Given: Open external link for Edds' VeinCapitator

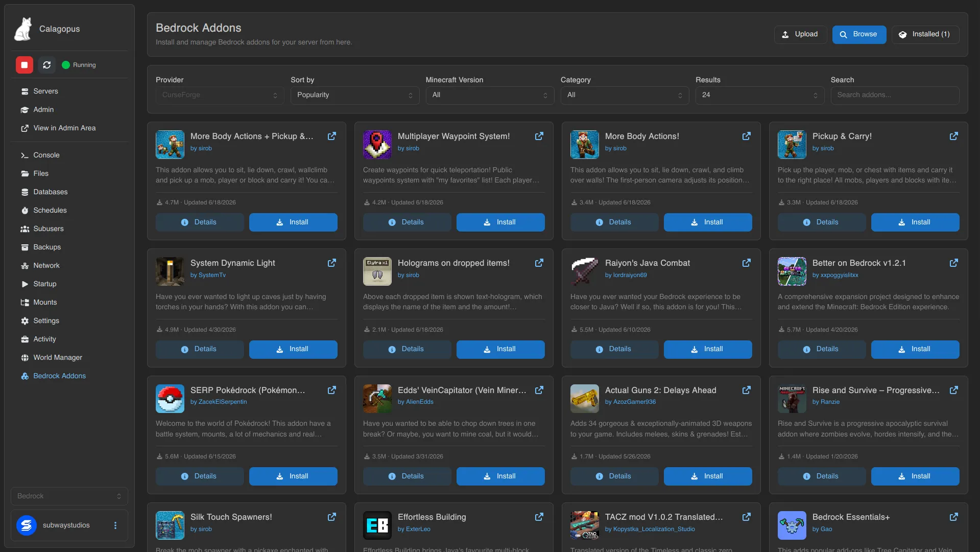Looking at the screenshot, I should point(539,390).
